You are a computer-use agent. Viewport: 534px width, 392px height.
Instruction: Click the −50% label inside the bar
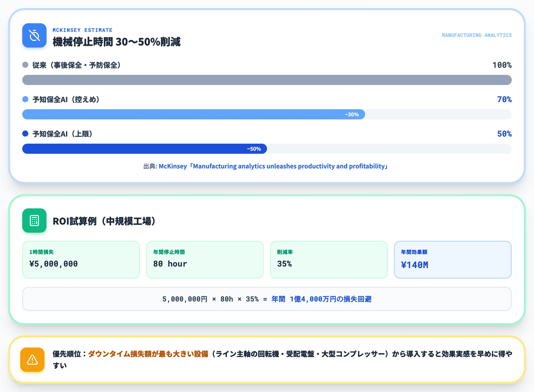254,149
